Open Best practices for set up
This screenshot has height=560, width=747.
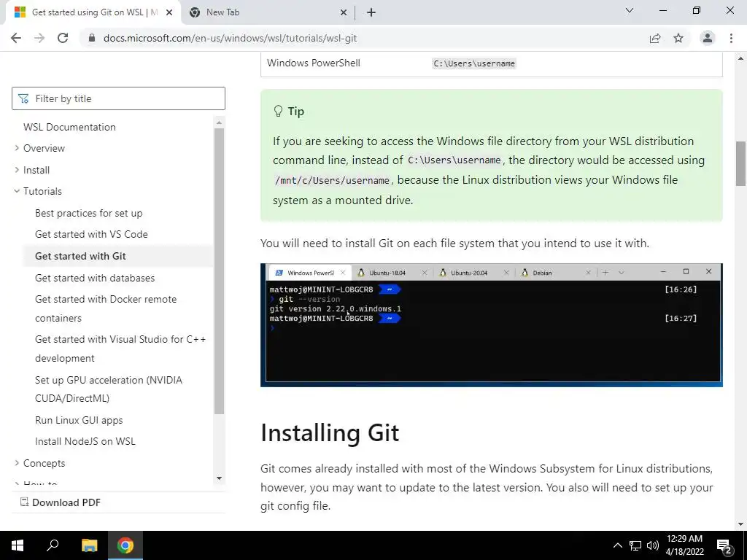(88, 214)
